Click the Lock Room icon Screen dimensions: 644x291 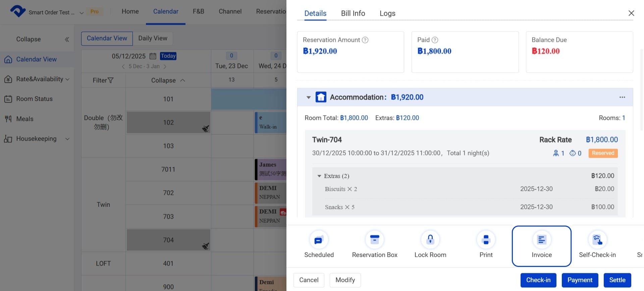[430, 240]
